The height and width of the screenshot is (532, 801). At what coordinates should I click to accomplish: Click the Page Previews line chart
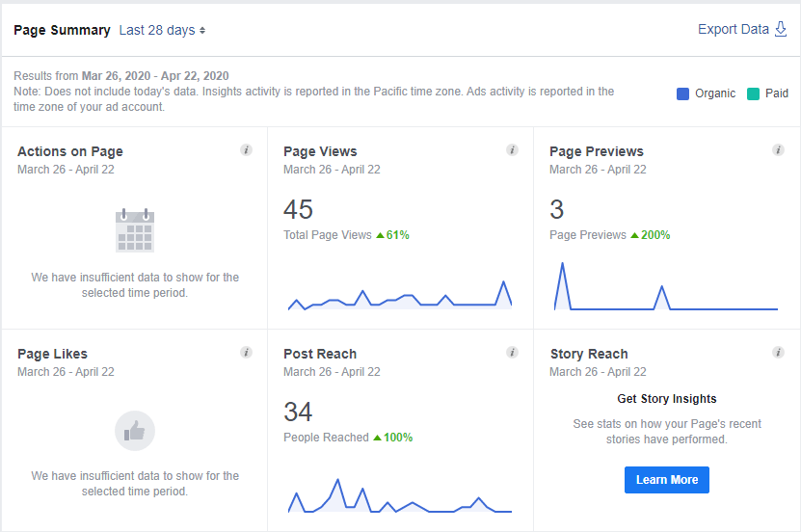coord(666,289)
